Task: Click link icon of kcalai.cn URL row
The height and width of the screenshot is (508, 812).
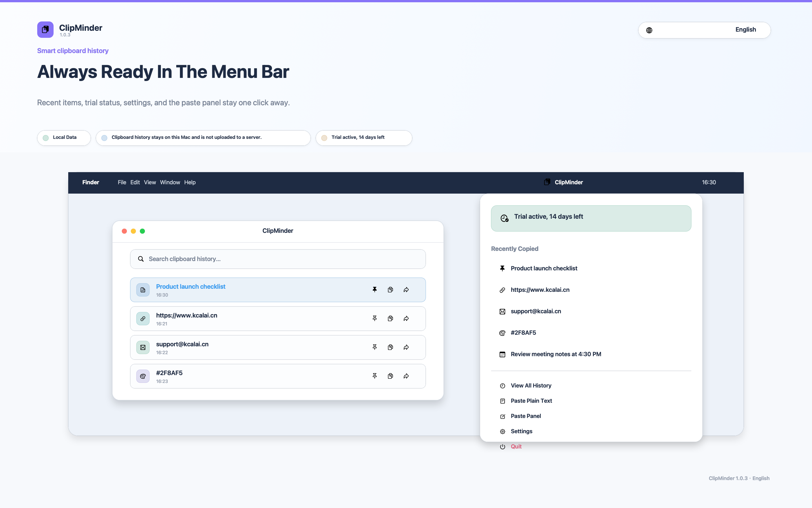Action: pyautogui.click(x=143, y=319)
